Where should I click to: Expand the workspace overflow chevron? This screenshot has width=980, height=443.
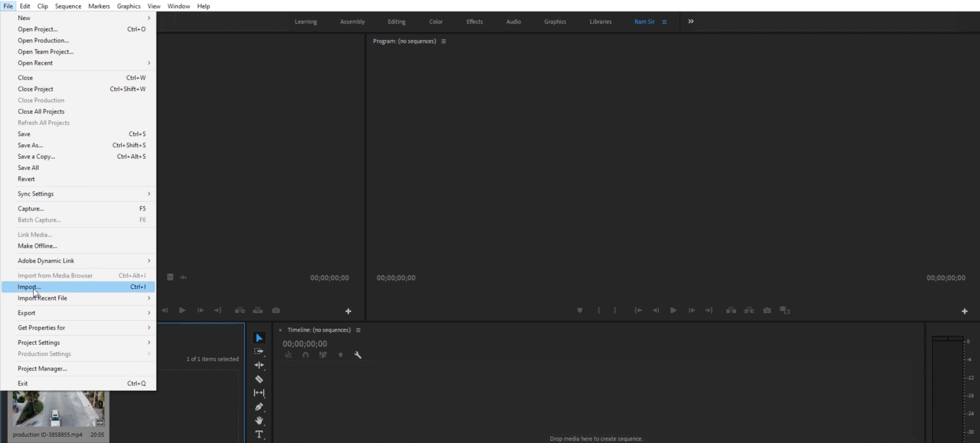tap(690, 22)
